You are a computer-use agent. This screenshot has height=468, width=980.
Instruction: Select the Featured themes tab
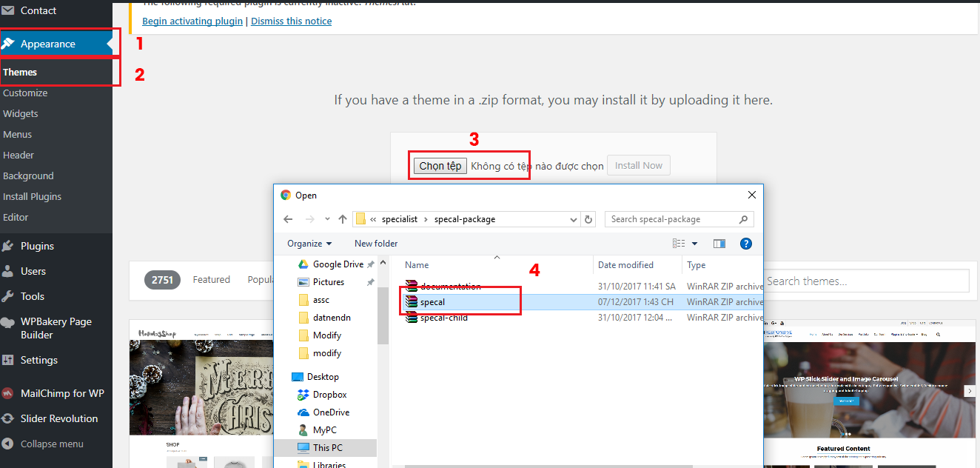coord(212,279)
